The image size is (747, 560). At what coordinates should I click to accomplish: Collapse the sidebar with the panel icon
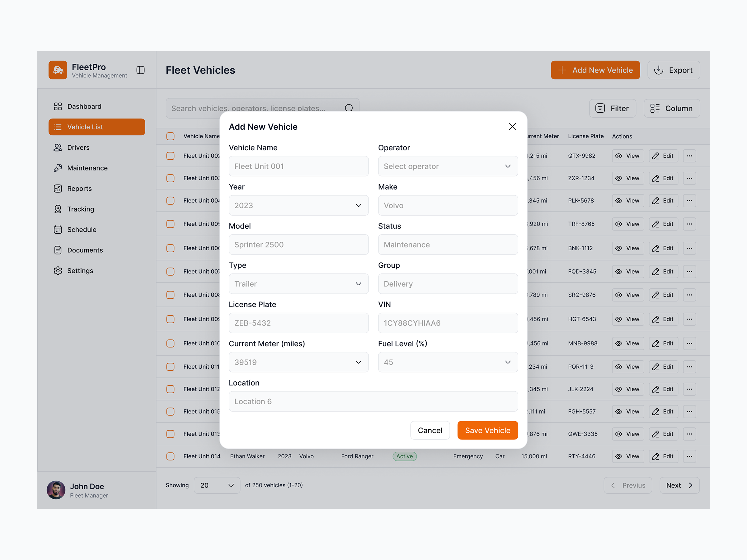point(140,70)
